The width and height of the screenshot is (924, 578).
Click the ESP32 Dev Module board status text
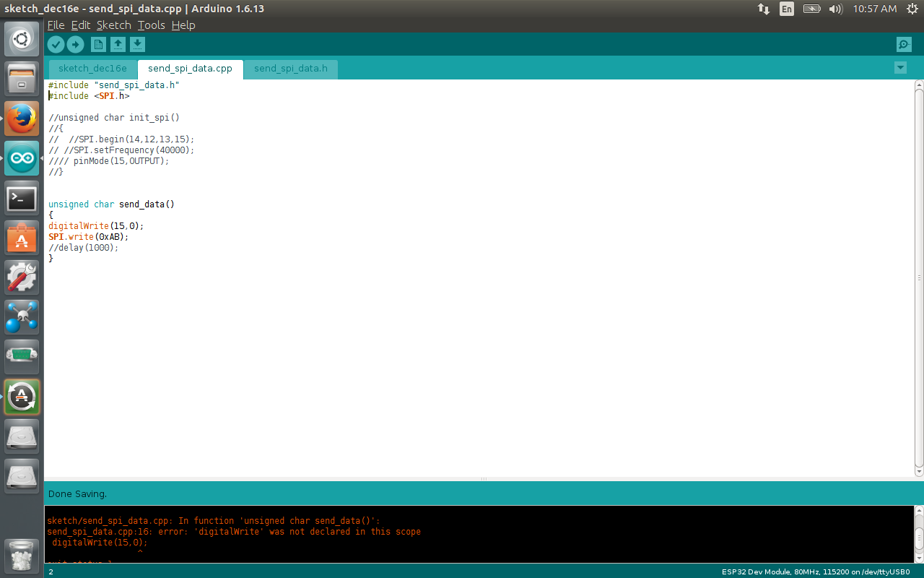point(816,571)
